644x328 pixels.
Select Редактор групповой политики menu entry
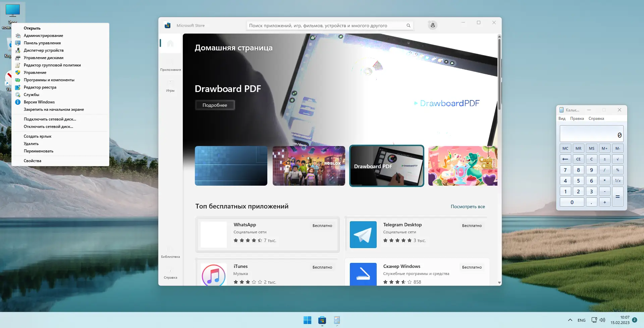tap(60, 65)
